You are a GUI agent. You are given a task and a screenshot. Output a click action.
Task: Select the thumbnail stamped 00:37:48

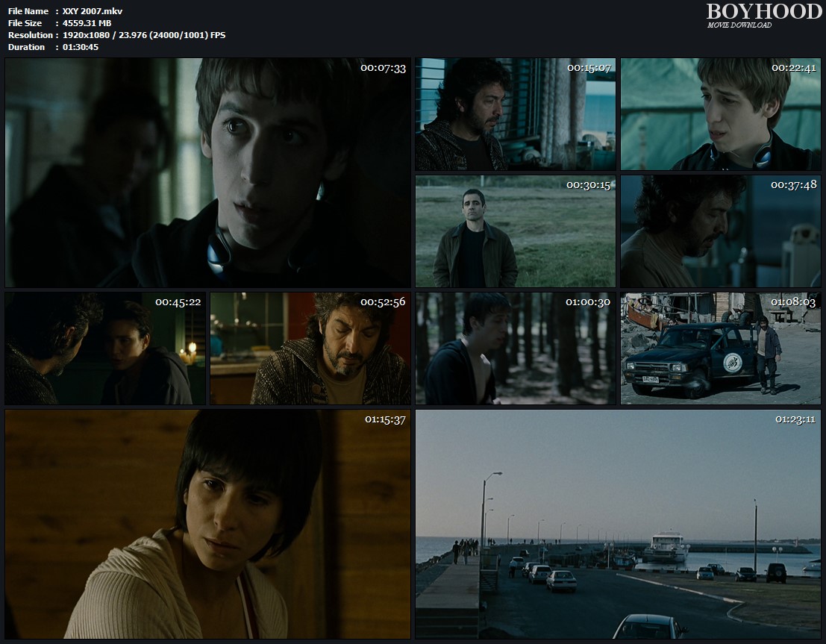click(x=720, y=231)
